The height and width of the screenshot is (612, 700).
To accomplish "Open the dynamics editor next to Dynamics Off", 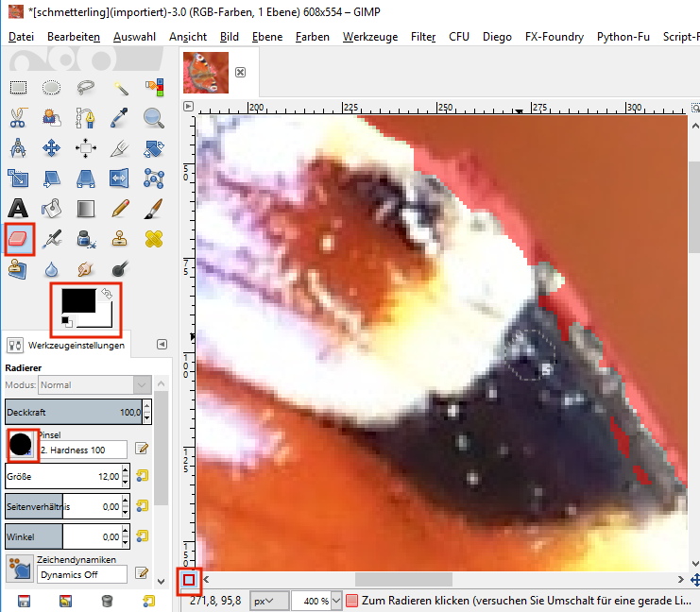I will coord(142,572).
